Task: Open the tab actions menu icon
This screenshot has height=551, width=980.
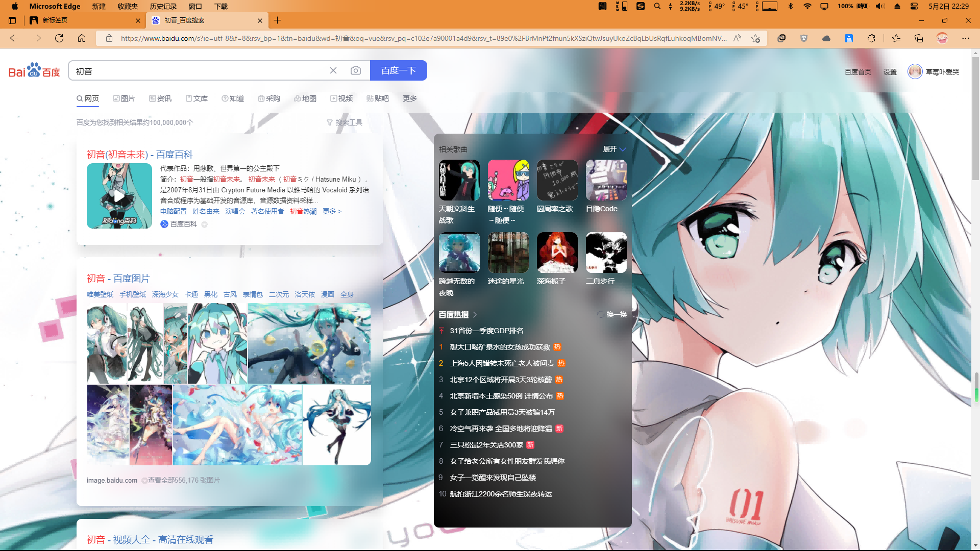Action: click(12, 20)
